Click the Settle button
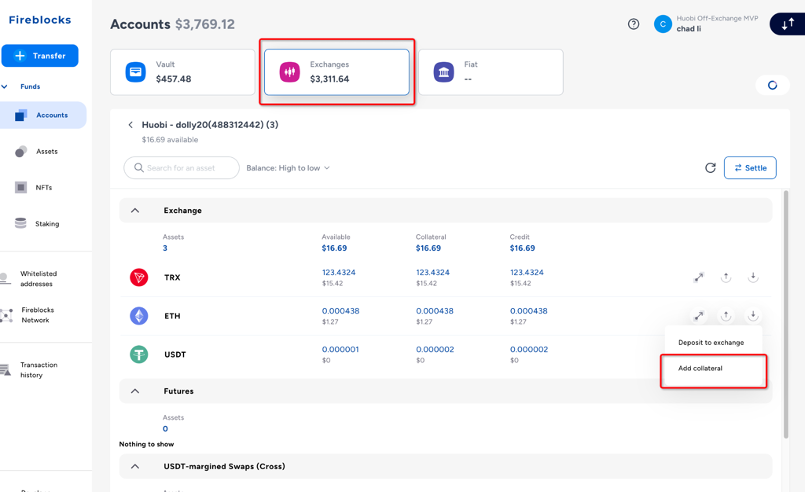This screenshot has height=493, width=806. pyautogui.click(x=749, y=168)
